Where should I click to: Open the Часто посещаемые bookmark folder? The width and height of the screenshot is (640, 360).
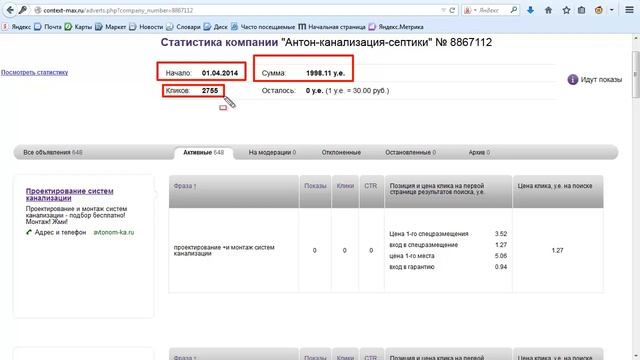click(x=263, y=27)
